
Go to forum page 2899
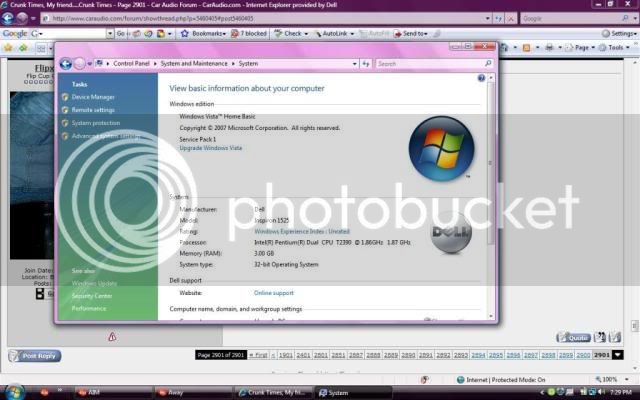pos(566,355)
